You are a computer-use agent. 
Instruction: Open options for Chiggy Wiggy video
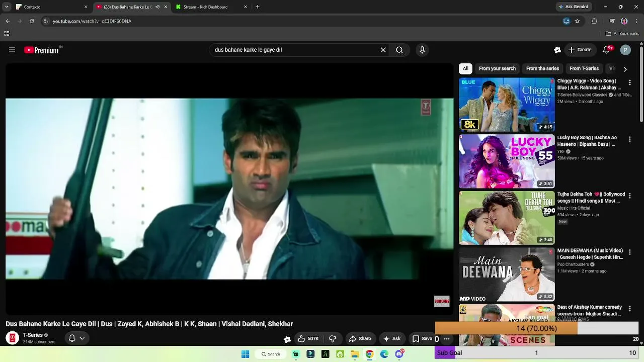click(x=629, y=82)
